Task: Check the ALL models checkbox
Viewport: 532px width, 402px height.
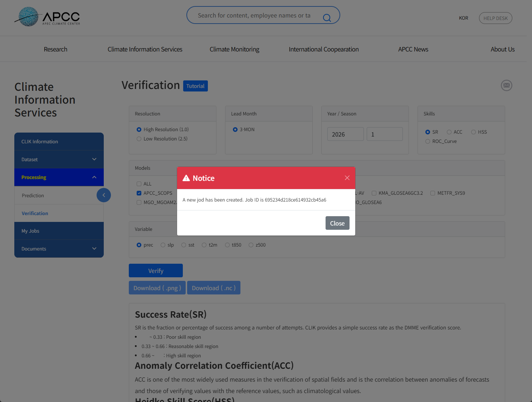Action: tap(139, 184)
